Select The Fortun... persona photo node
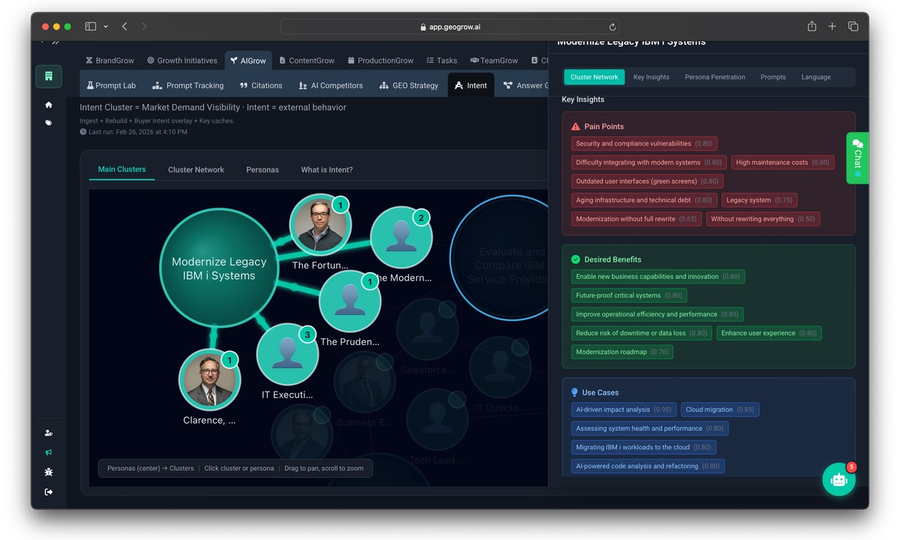The image size is (900, 540). point(320,224)
